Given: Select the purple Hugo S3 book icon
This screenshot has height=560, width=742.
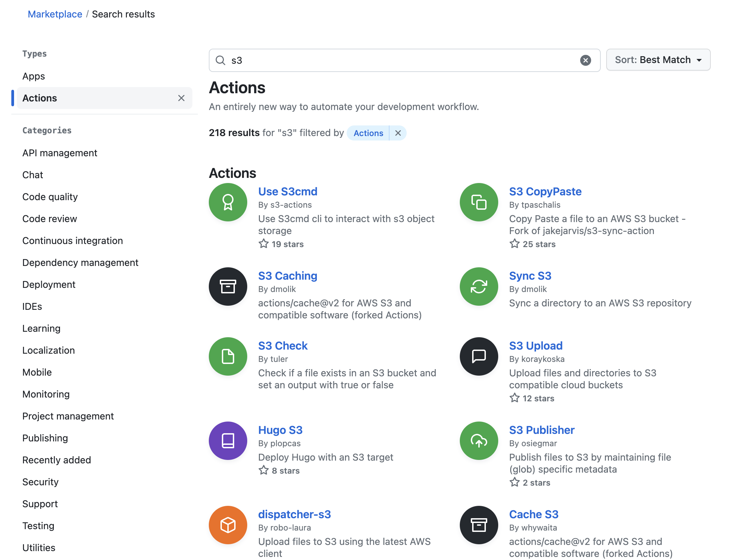Looking at the screenshot, I should 228,441.
